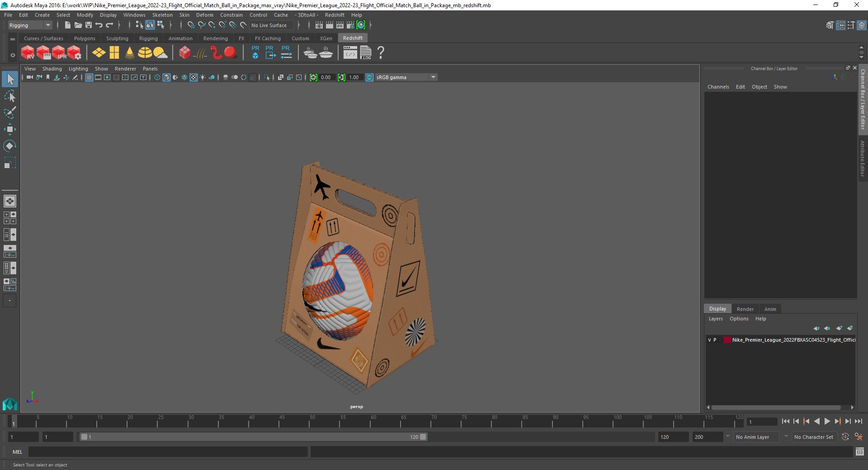868x470 pixels.
Task: Click the current frame input field
Action: coord(762,422)
